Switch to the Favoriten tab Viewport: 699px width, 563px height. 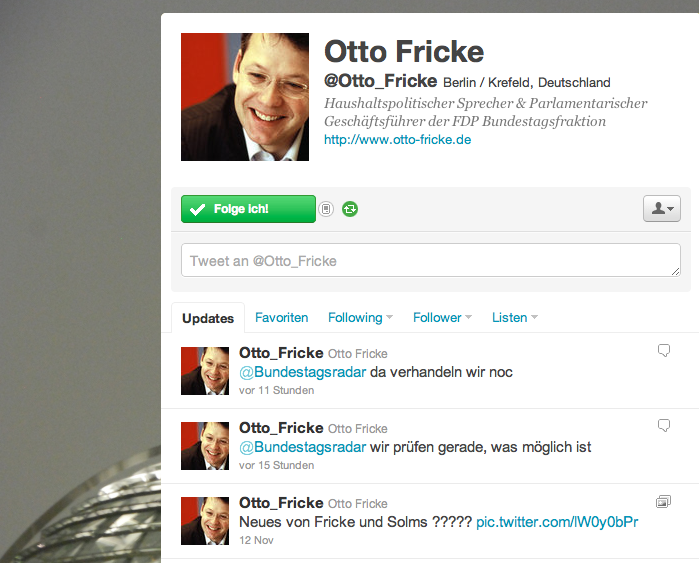point(281,317)
